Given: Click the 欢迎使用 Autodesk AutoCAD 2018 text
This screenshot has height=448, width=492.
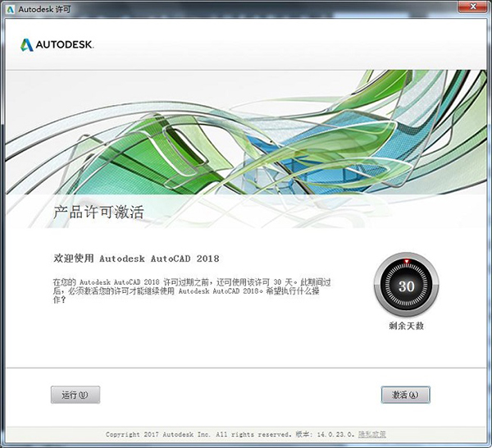Looking at the screenshot, I should [136, 258].
